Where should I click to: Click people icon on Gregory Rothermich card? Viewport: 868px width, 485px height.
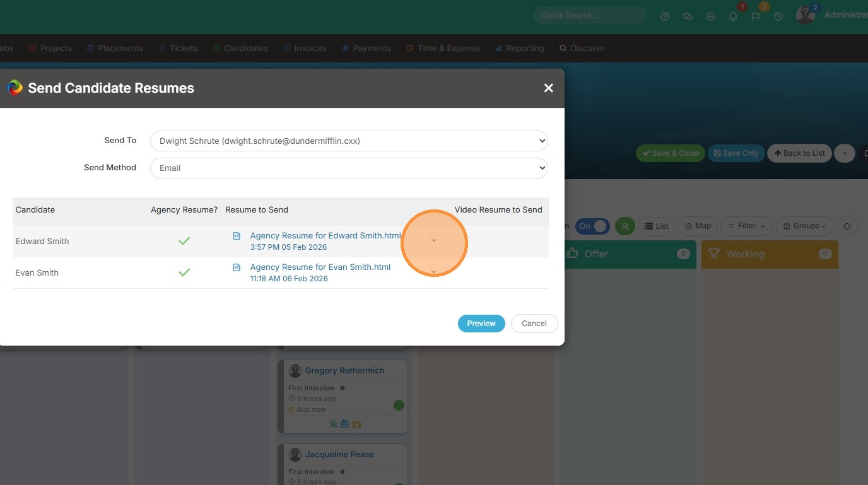pos(333,424)
